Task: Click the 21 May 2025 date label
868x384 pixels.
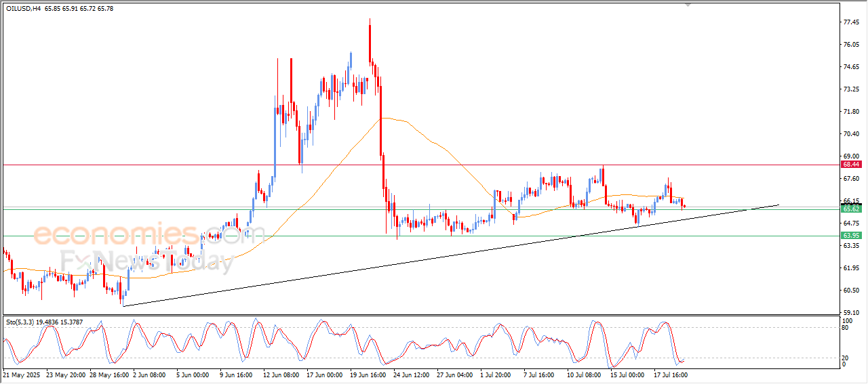Action: point(20,374)
